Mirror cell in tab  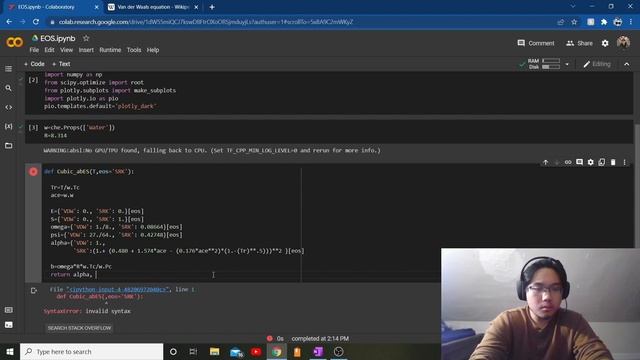[602, 162]
